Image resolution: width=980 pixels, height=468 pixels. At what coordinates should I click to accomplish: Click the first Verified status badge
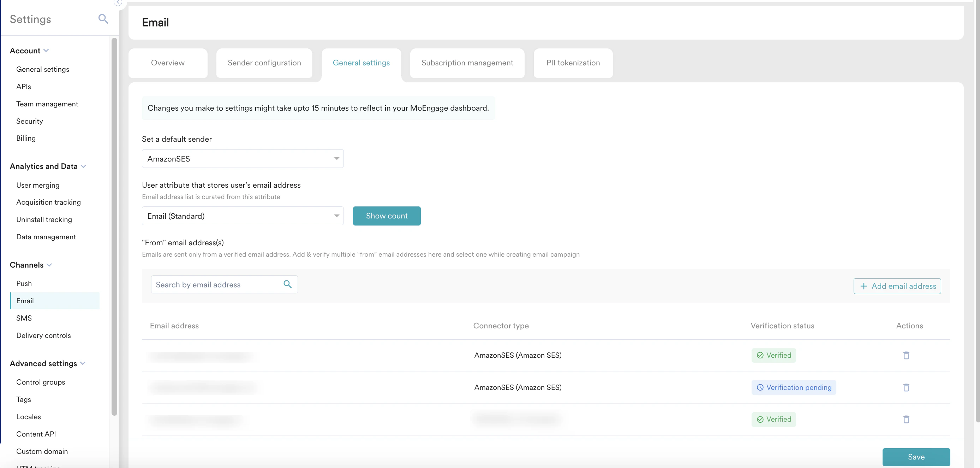tap(773, 355)
